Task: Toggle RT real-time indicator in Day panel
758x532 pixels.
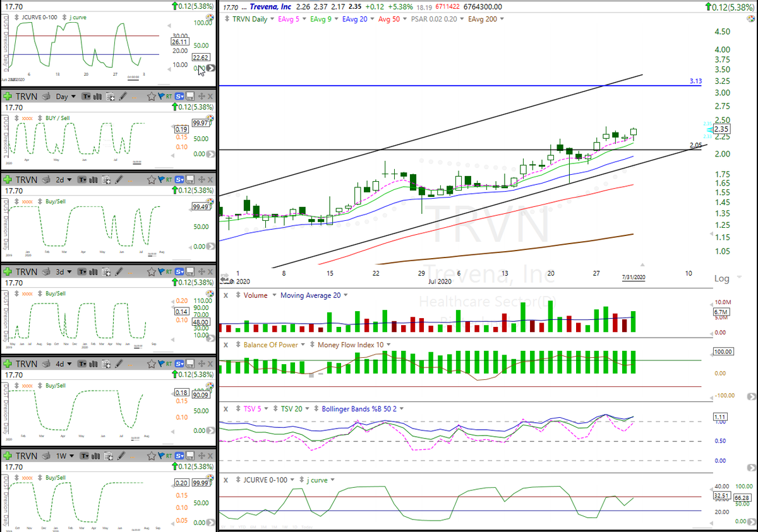Action: click(169, 97)
